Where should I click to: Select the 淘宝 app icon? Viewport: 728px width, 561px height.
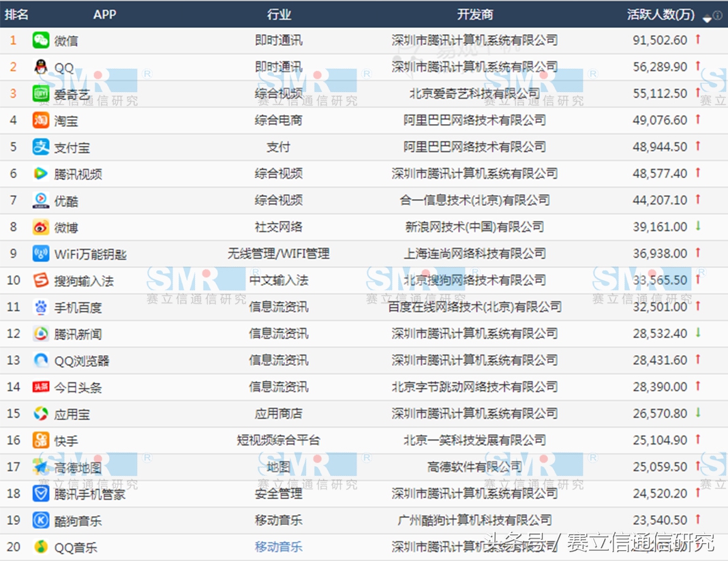tap(40, 120)
